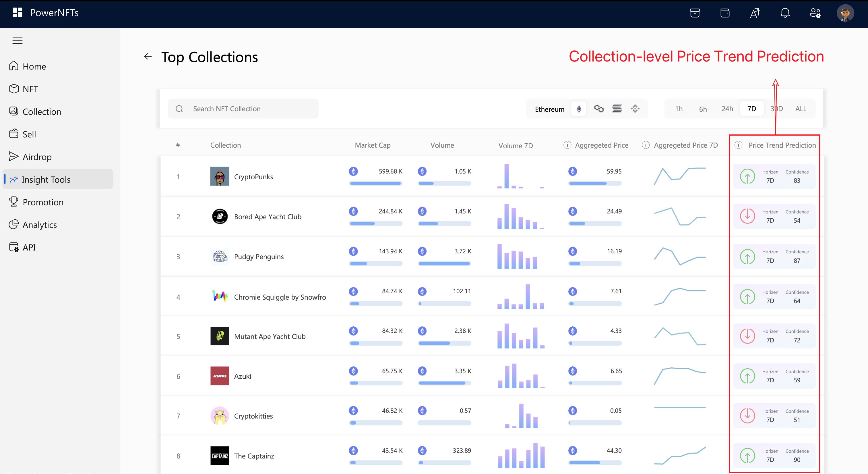868x474 pixels.
Task: Open Airdrop sidebar item
Action: pos(57,157)
